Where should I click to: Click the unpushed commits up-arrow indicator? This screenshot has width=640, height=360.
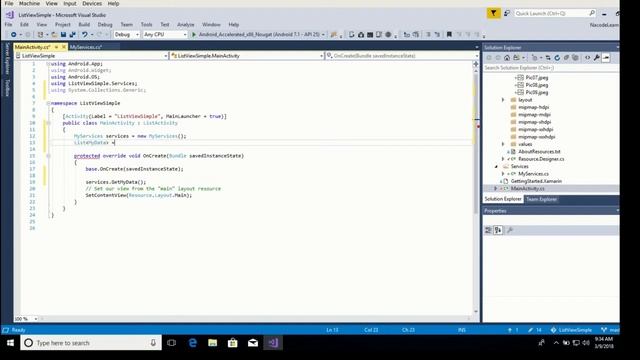click(x=513, y=330)
